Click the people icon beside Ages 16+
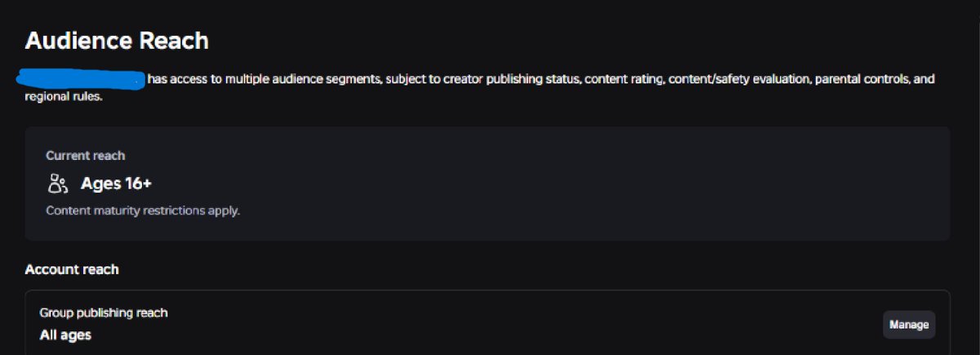The width and height of the screenshot is (980, 355). point(57,184)
